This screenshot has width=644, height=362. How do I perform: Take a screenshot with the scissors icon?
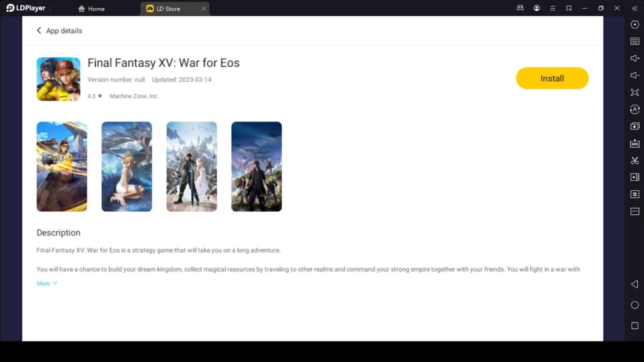(x=635, y=160)
